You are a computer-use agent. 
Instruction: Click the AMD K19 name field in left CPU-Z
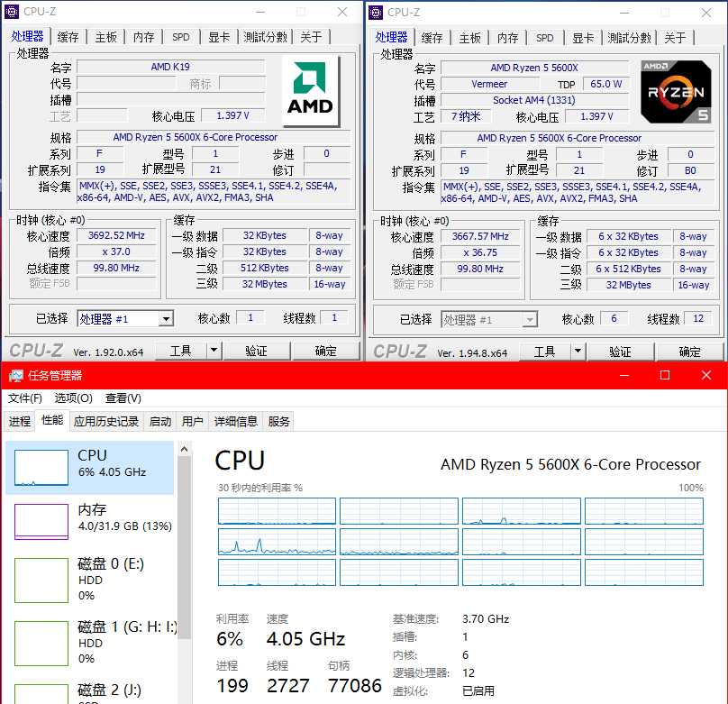170,67
